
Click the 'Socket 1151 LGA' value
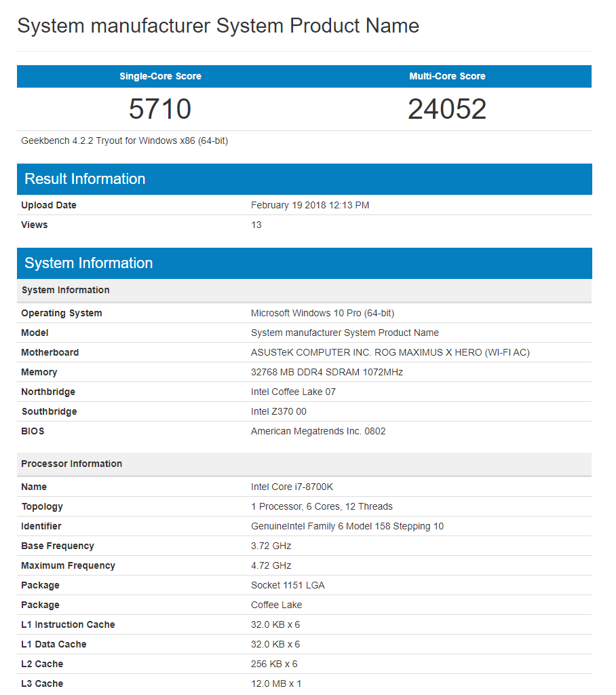coord(288,585)
